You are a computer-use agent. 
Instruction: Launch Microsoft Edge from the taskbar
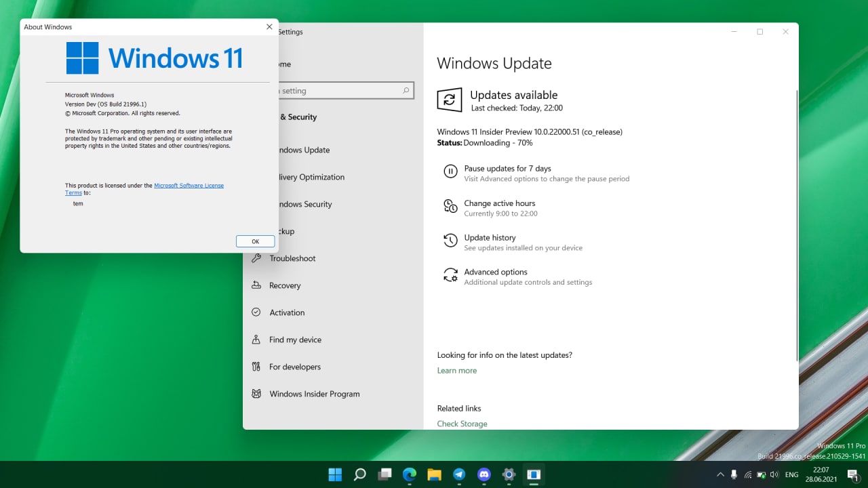click(410, 474)
